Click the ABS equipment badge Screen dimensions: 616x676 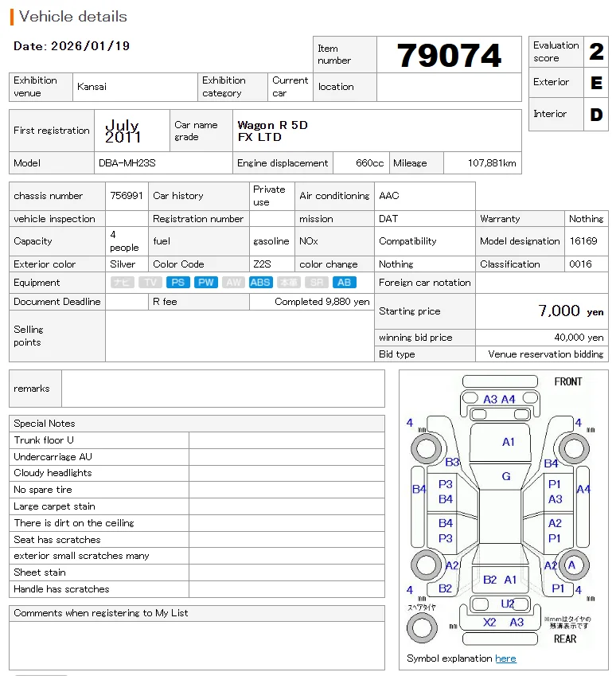tap(260, 283)
